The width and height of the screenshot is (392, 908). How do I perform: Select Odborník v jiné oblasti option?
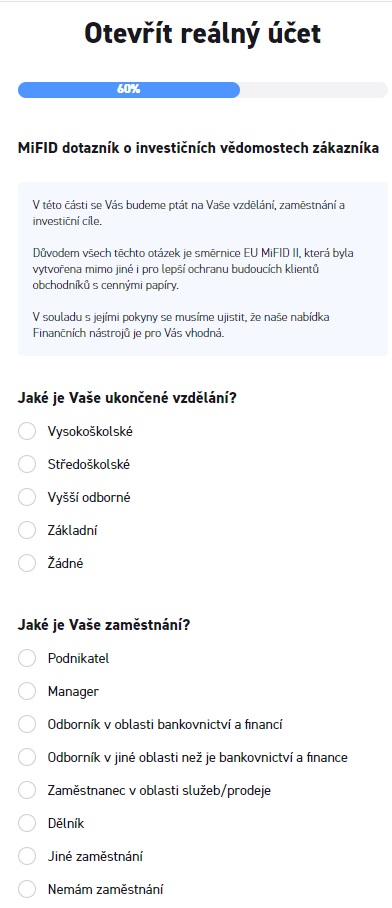(27, 757)
